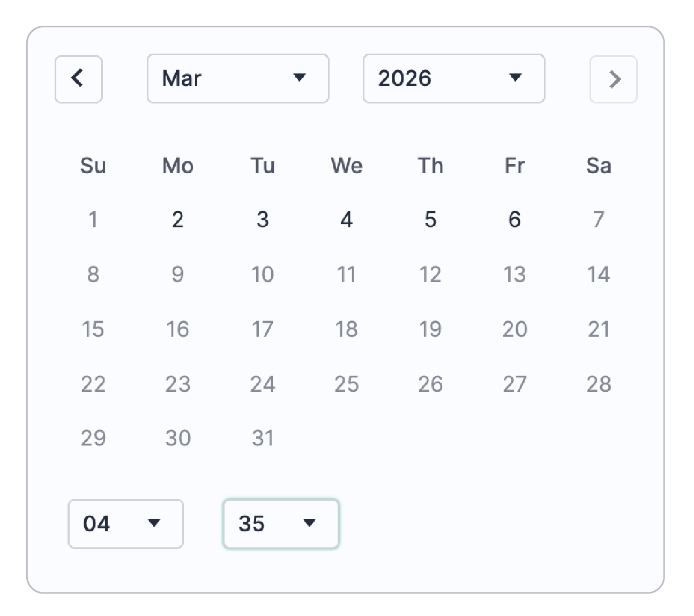694x616 pixels.
Task: Open the 2026 year dropdown
Action: tap(453, 78)
